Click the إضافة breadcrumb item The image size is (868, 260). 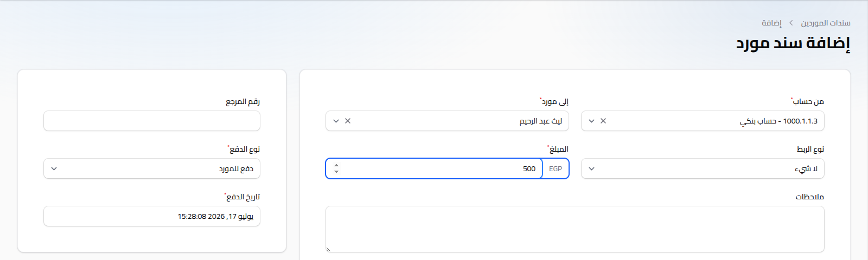click(771, 23)
